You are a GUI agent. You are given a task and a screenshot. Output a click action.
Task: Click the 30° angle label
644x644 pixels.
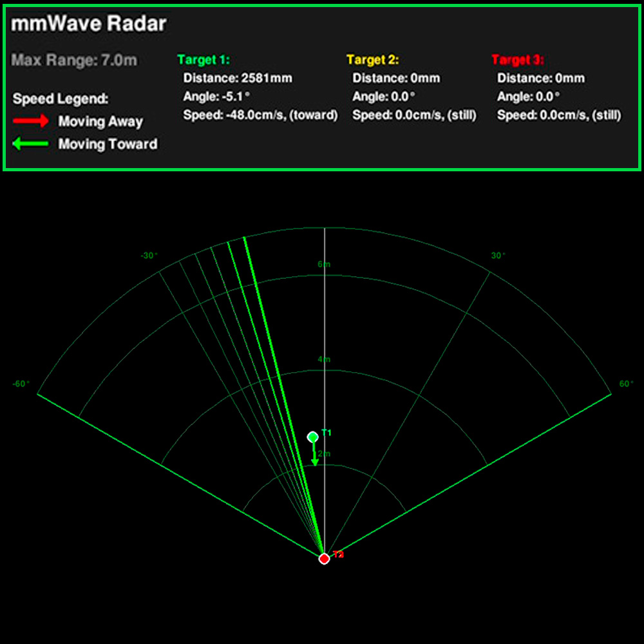(498, 256)
